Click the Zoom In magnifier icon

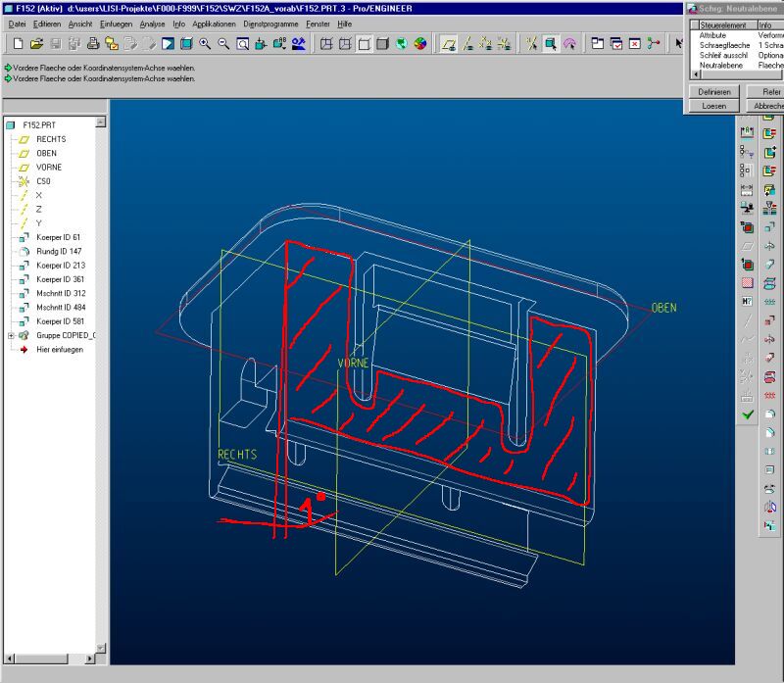[205, 44]
